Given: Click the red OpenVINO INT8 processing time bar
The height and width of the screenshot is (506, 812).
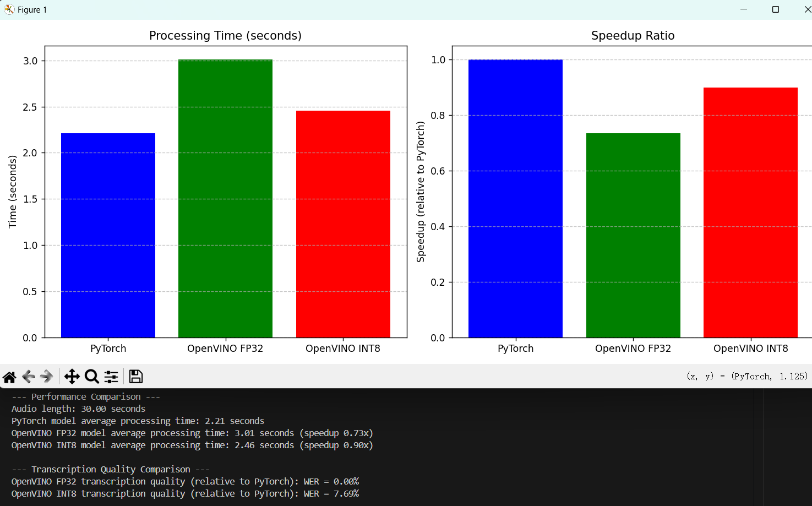Looking at the screenshot, I should pyautogui.click(x=343, y=224).
